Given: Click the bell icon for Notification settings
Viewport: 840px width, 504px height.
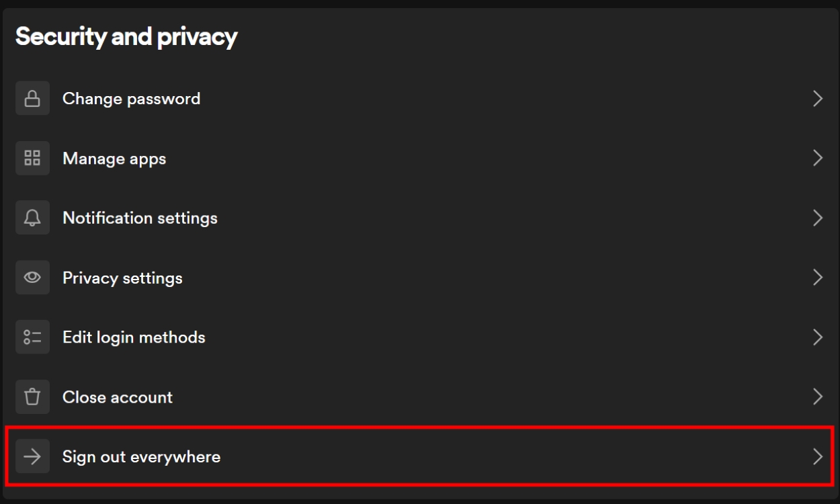Looking at the screenshot, I should 34,218.
